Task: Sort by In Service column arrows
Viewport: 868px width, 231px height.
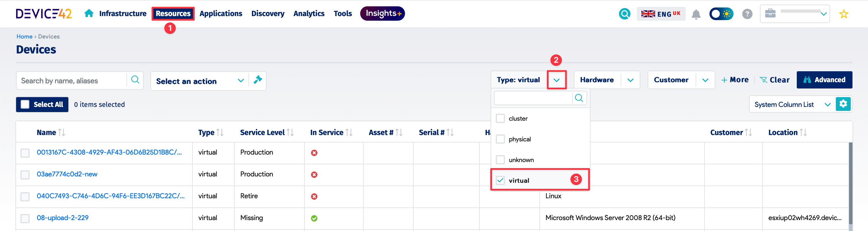Action: pos(349,132)
